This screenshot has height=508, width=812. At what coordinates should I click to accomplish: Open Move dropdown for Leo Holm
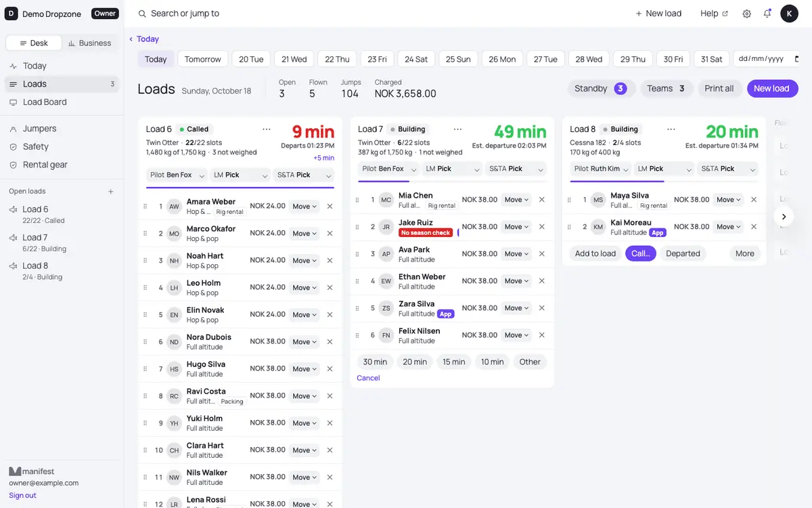(x=304, y=288)
